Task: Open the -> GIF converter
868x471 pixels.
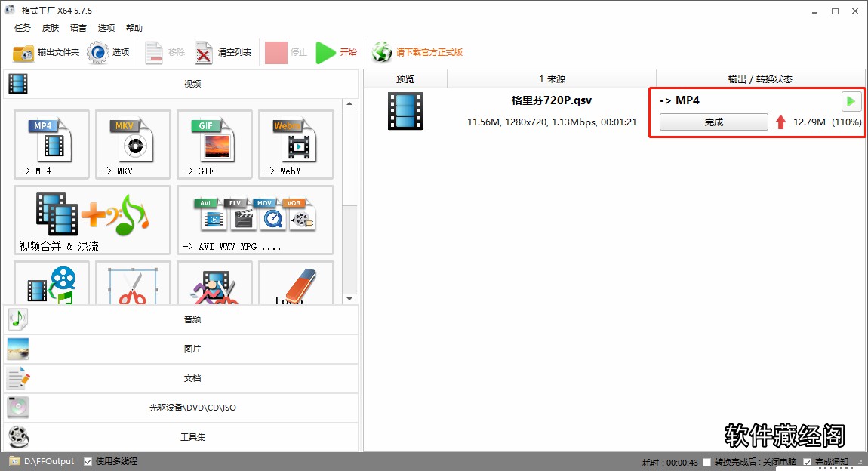Action: click(214, 143)
